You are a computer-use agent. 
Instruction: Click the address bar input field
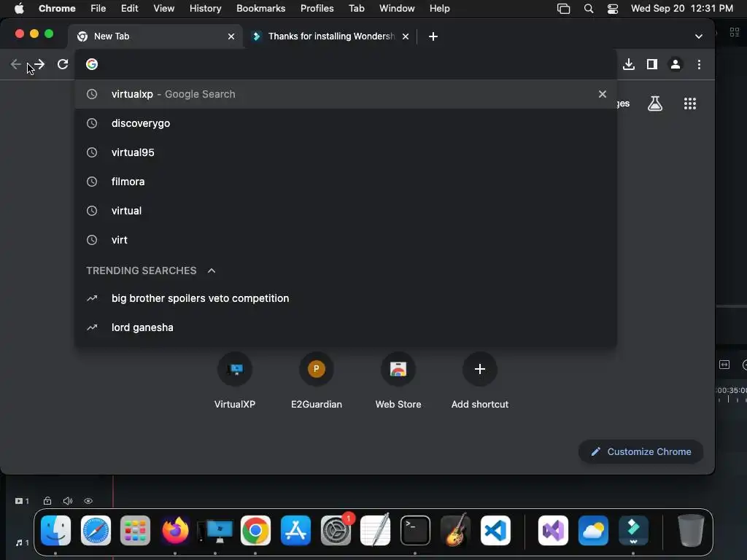tap(345, 64)
